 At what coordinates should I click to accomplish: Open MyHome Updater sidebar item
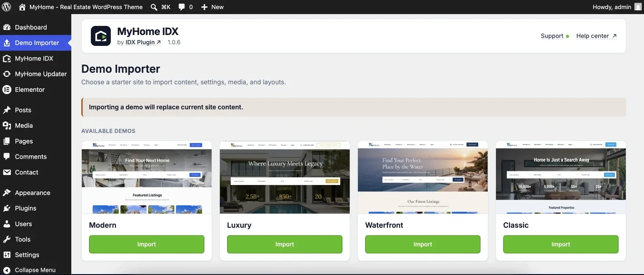click(x=41, y=74)
